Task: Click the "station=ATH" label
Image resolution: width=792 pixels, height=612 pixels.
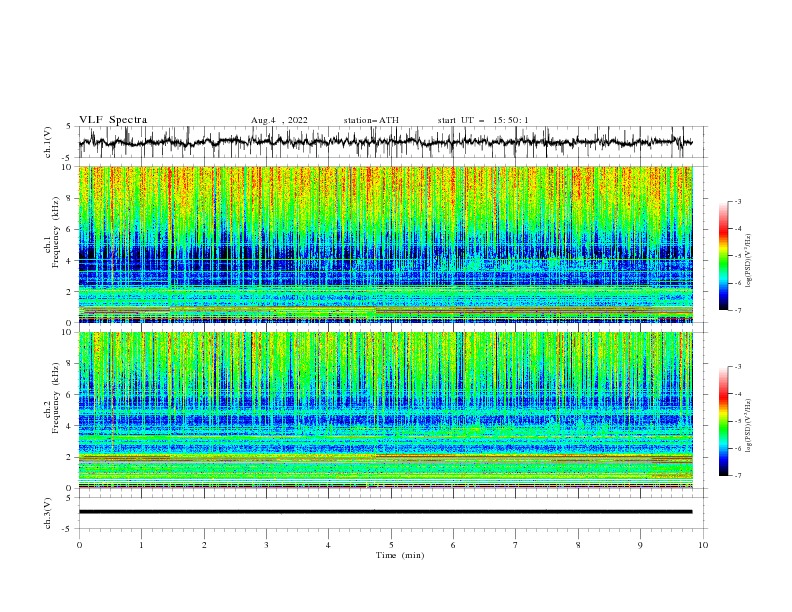Action: (371, 120)
